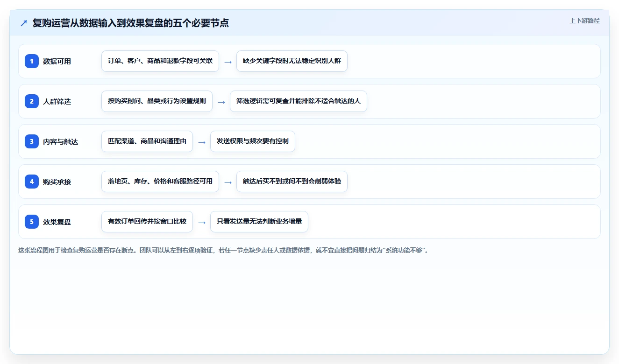Image resolution: width=619 pixels, height=364 pixels.
Task: Click the arrow in the 内容与触达 row
Action: (202, 142)
